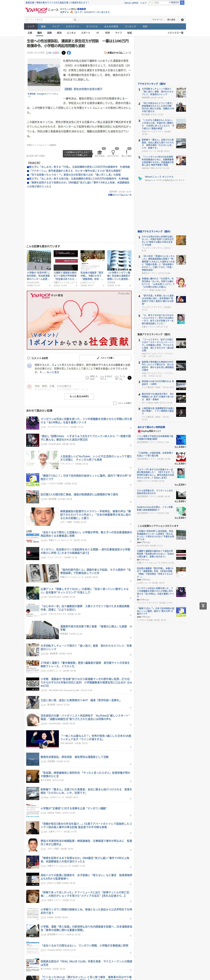Screen dimensions: 210x980
Task: Open the 地域 category tab
Action: pos(130,33)
